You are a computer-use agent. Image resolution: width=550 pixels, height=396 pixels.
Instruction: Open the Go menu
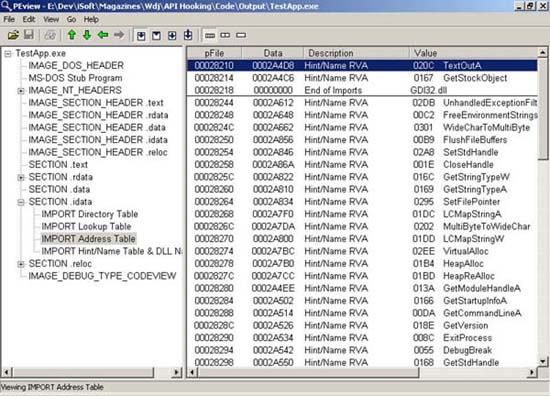coord(71,19)
